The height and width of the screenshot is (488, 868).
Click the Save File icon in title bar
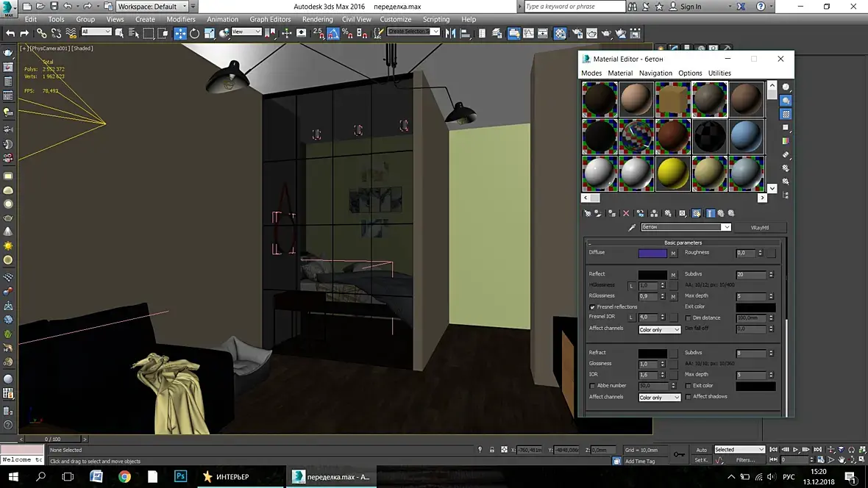(54, 6)
